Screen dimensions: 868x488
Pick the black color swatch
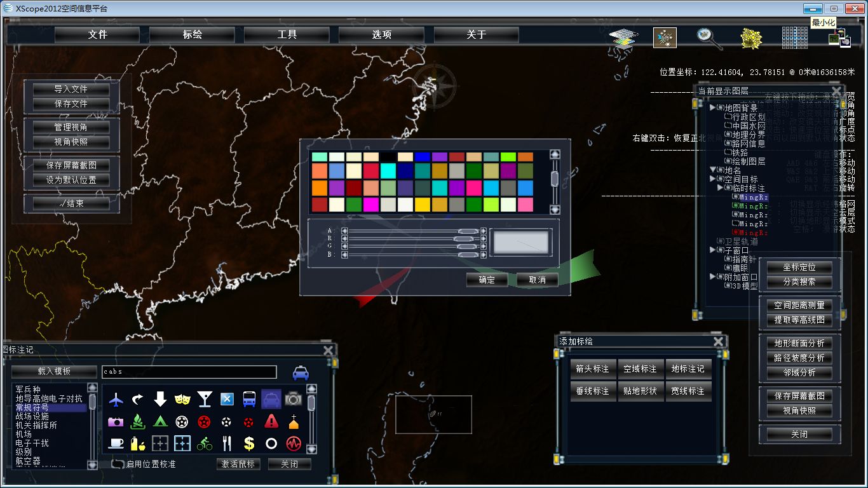pyautogui.click(x=388, y=157)
